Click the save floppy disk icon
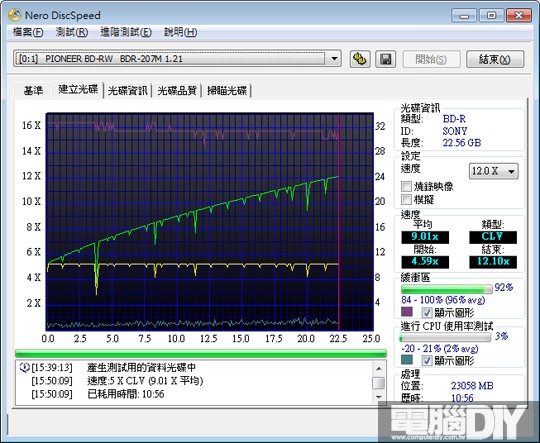This screenshot has height=443, width=540. pos(385,59)
